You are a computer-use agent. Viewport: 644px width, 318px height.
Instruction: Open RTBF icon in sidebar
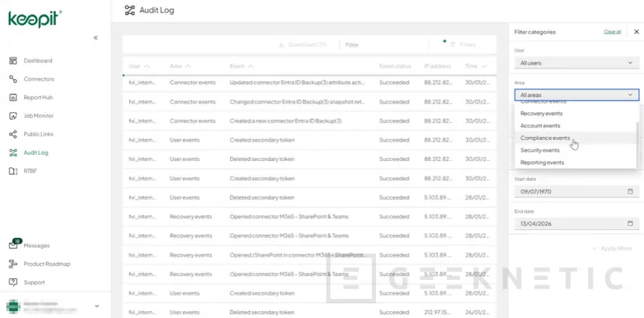(x=13, y=171)
